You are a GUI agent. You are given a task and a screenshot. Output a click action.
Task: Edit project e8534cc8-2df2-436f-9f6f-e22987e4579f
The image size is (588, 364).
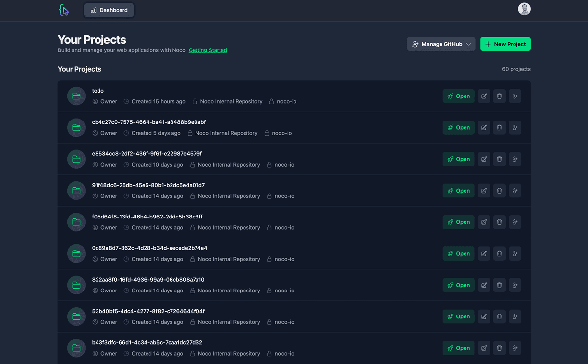(484, 159)
